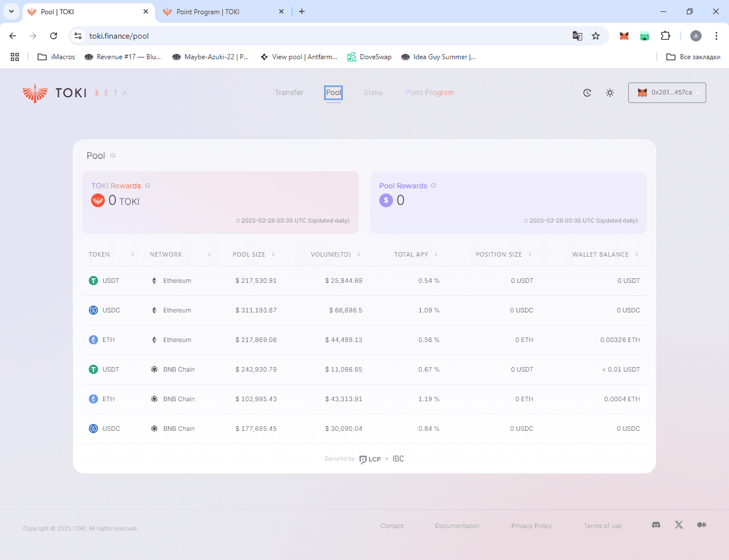Screen dimensions: 729x560
Task: Click the Pool Rewards info icon
Action: point(433,186)
